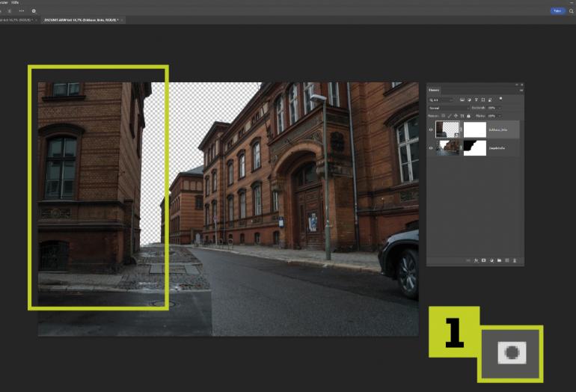Close the active DSC document tab
This screenshot has width=576, height=392.
click(x=122, y=20)
